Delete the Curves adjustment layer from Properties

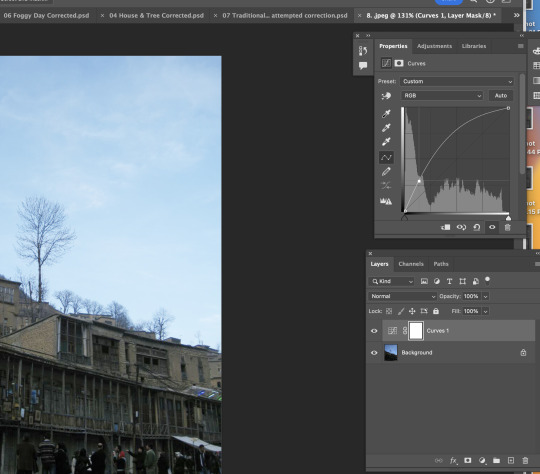[507, 227]
